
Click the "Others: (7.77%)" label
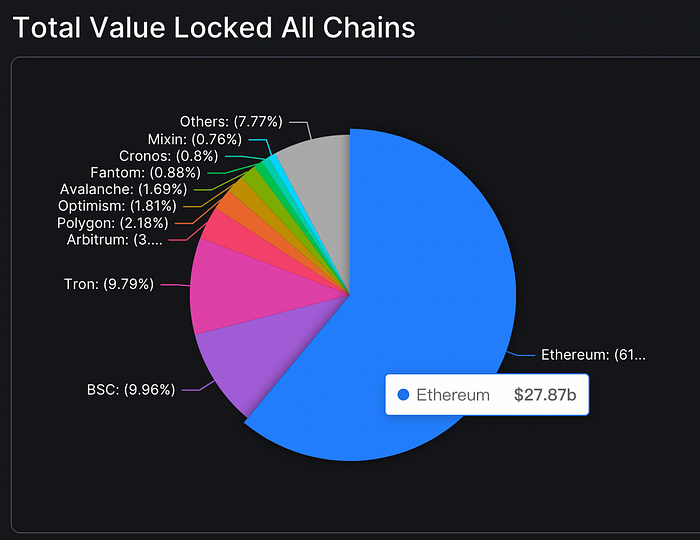click(231, 122)
